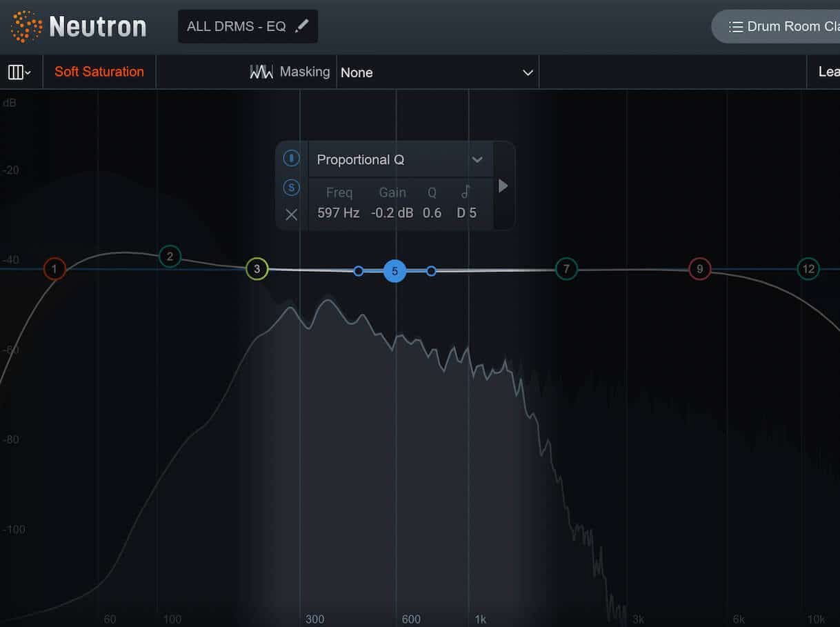This screenshot has height=627, width=840.
Task: Select the active EQ band node 5
Action: coord(395,271)
